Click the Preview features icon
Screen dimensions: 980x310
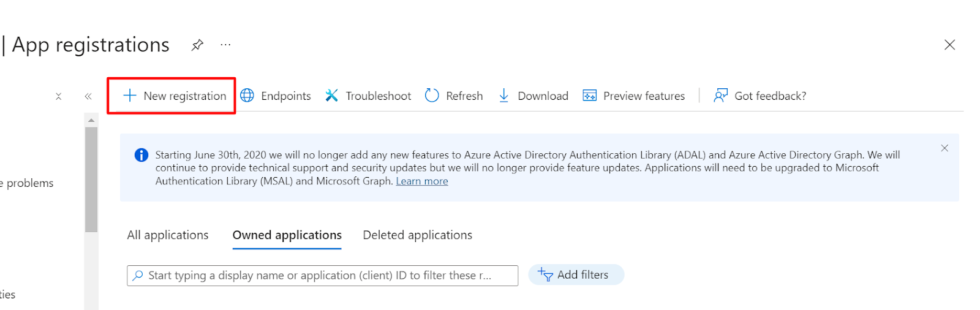click(589, 96)
